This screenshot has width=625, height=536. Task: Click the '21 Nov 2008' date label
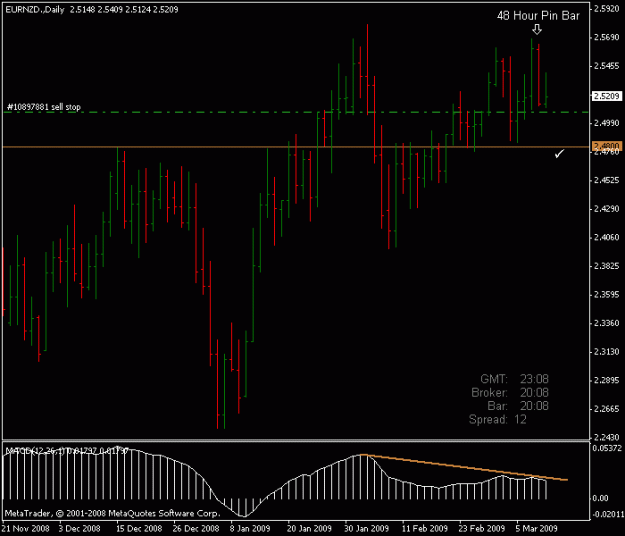[x=26, y=529]
